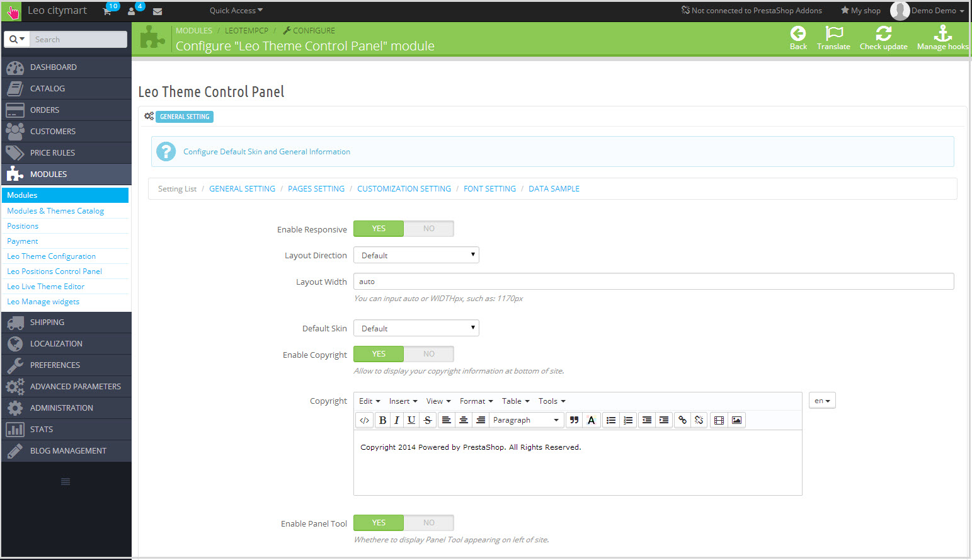972x560 pixels.
Task: Open editor Table menu
Action: pos(516,401)
